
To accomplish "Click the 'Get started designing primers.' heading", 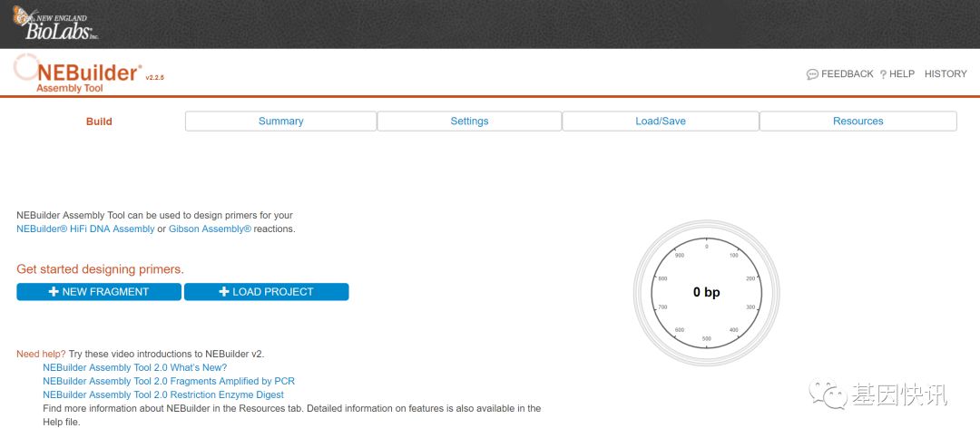I will (x=100, y=269).
